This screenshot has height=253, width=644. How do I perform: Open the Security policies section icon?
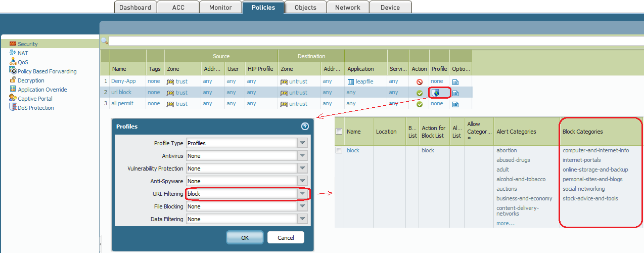(13, 44)
